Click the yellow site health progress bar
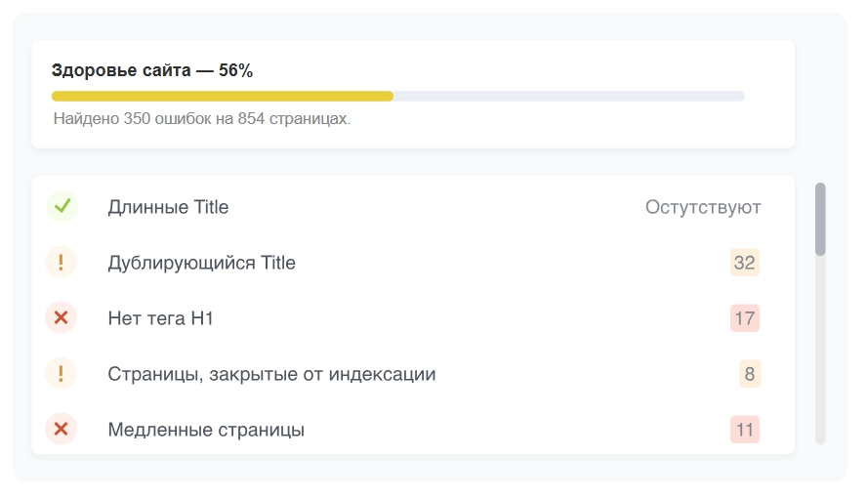 click(x=222, y=97)
